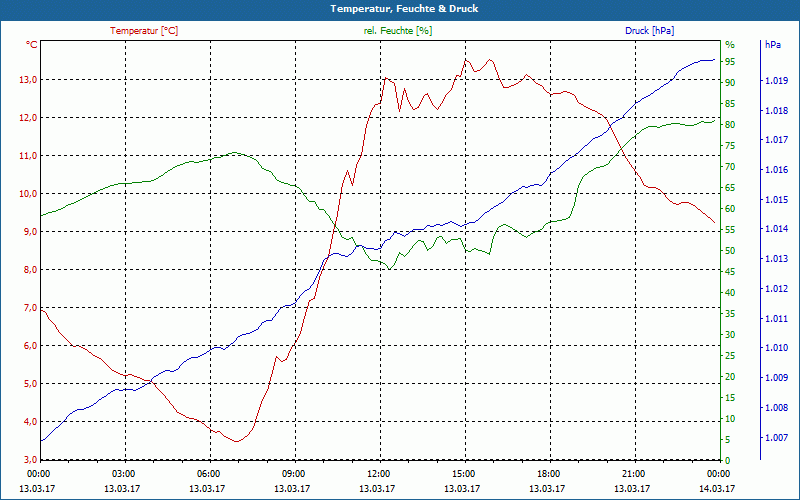800x500 pixels.
Task: Click the '20' humidity axis value
Action: (x=730, y=377)
